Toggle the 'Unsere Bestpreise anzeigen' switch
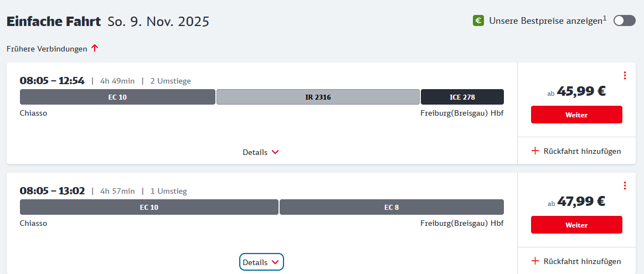Screen dimensions: 644x274 point(624,20)
